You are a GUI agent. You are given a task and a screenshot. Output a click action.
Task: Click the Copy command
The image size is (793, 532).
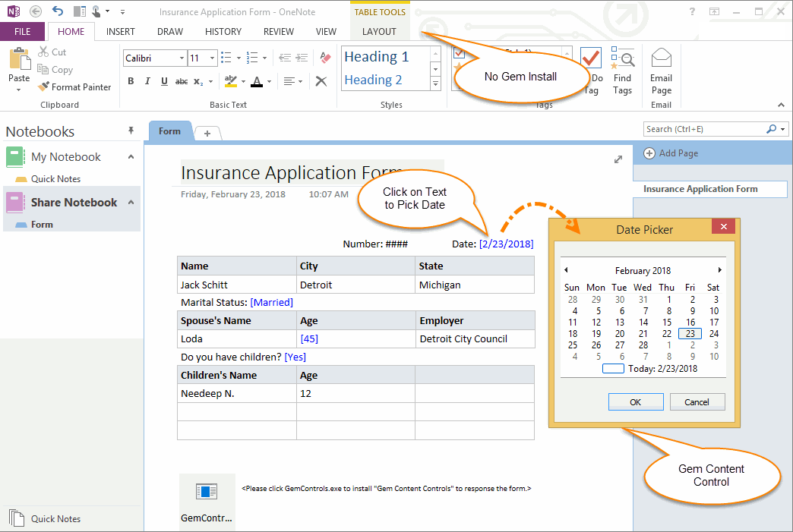55,70
